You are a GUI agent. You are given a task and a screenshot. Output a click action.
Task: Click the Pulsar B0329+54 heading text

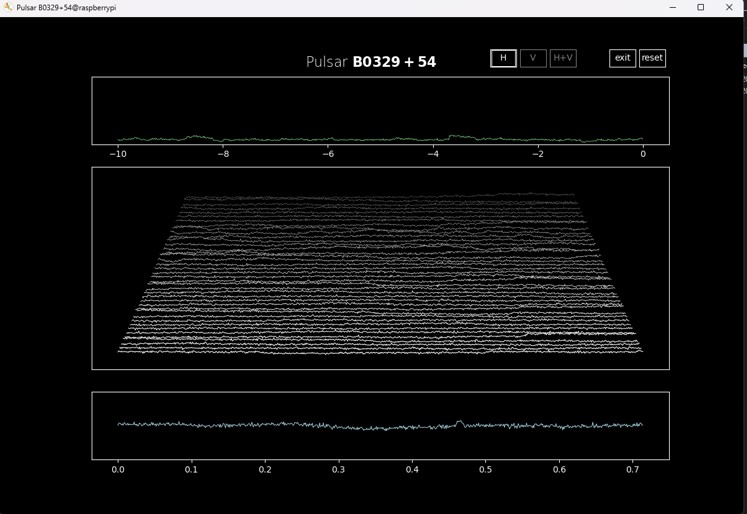tap(371, 62)
